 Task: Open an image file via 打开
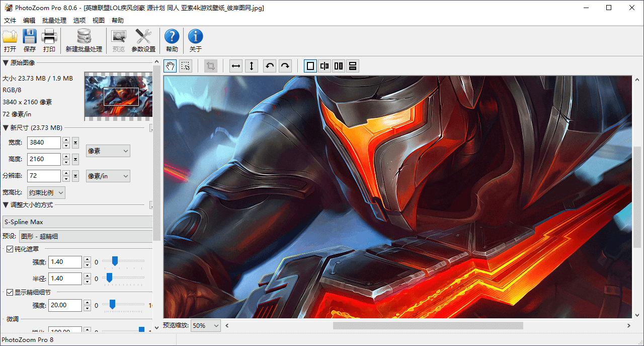coord(10,41)
